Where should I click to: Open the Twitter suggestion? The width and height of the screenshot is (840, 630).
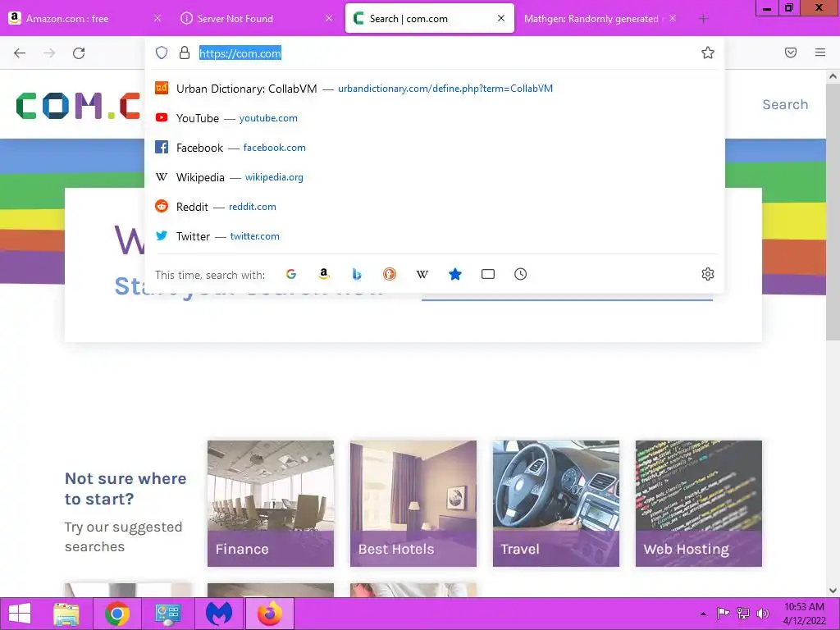(434, 235)
